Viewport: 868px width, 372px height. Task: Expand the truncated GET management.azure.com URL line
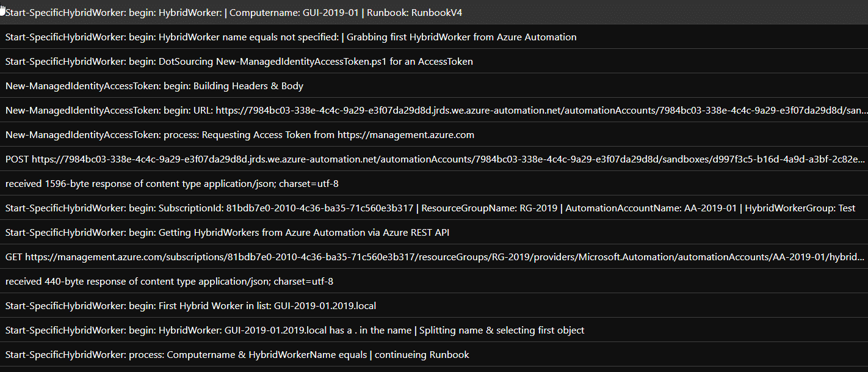click(427, 257)
